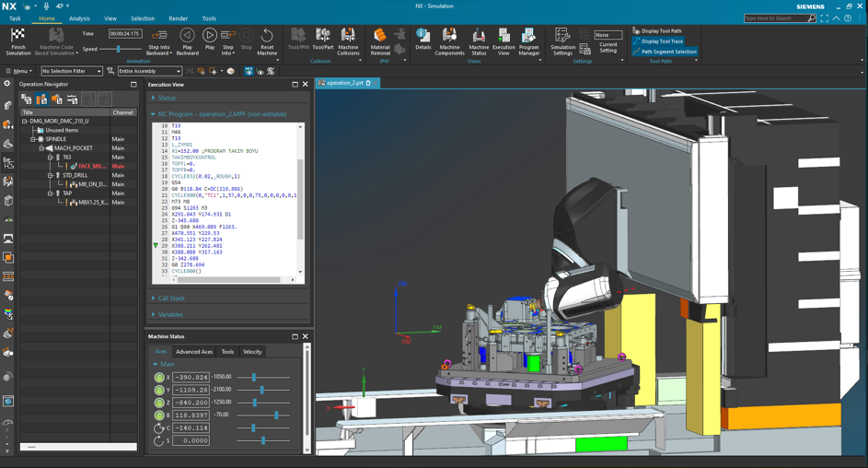
Task: Click the Machine Tool View navigator icon
Action: click(x=41, y=99)
